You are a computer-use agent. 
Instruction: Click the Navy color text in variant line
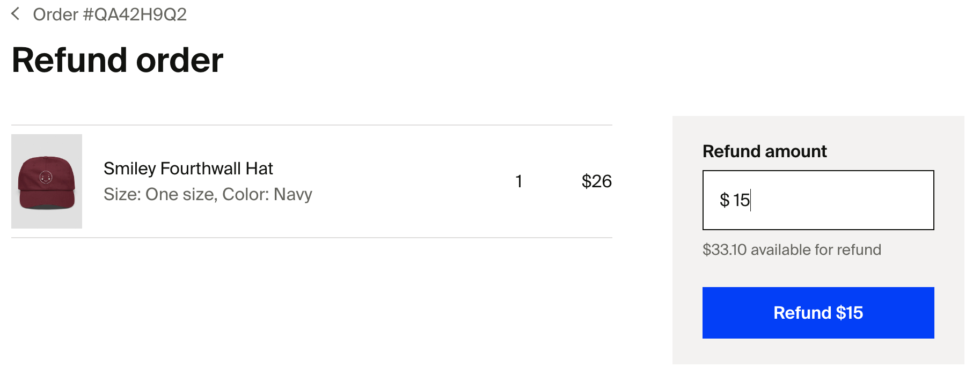tap(293, 194)
